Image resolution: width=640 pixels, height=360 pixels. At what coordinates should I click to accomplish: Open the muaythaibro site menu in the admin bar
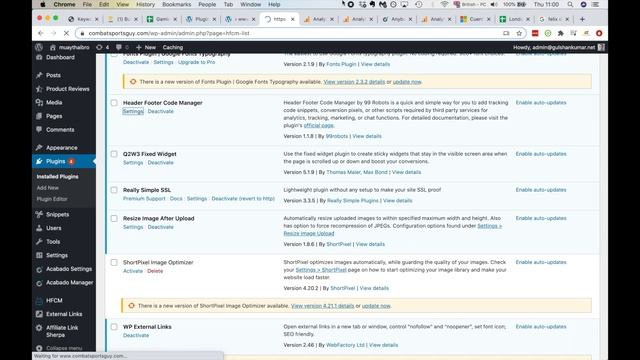coord(69,47)
